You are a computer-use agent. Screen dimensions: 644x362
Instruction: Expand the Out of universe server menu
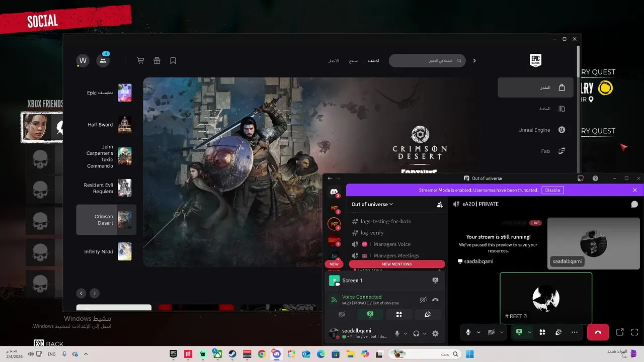[372, 205]
